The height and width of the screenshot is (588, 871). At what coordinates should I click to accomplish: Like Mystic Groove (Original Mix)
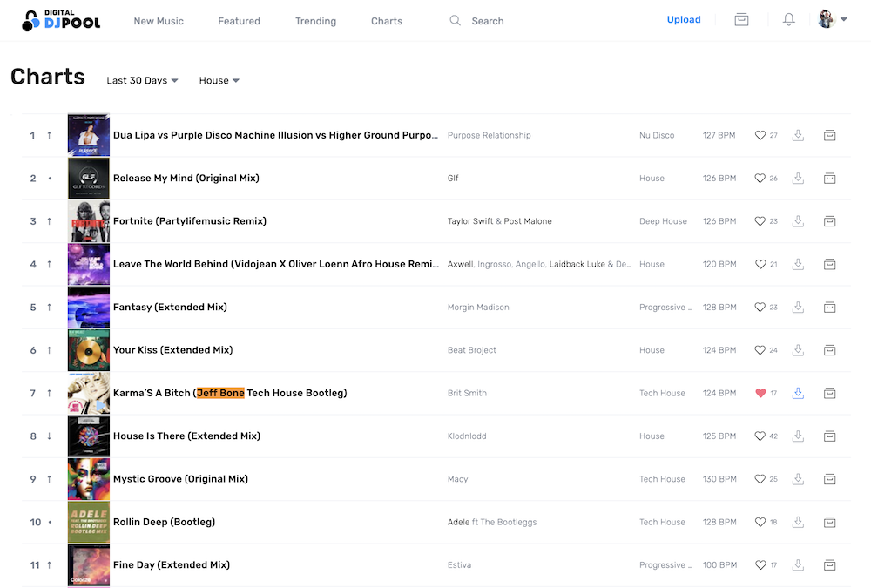(760, 479)
